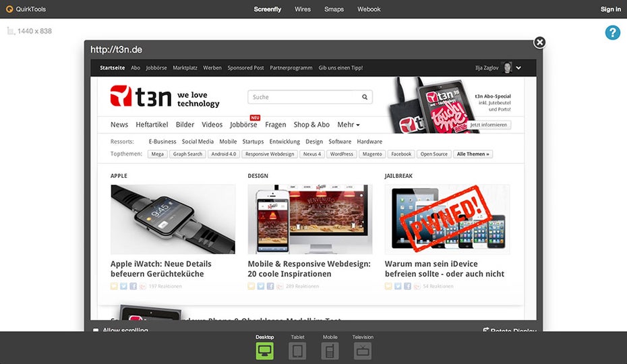Expand the Mehr dropdown menu
This screenshot has width=627, height=364.
click(349, 125)
